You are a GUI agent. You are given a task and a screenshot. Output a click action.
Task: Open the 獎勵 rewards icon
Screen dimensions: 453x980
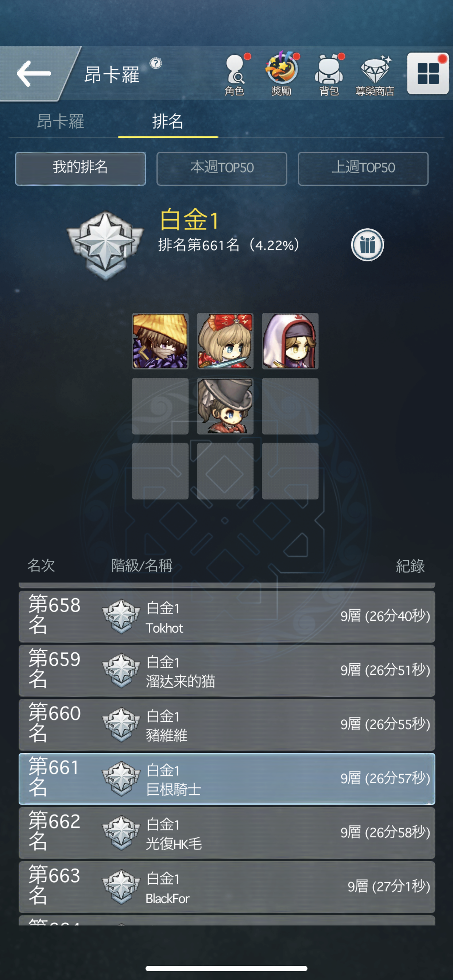point(282,74)
